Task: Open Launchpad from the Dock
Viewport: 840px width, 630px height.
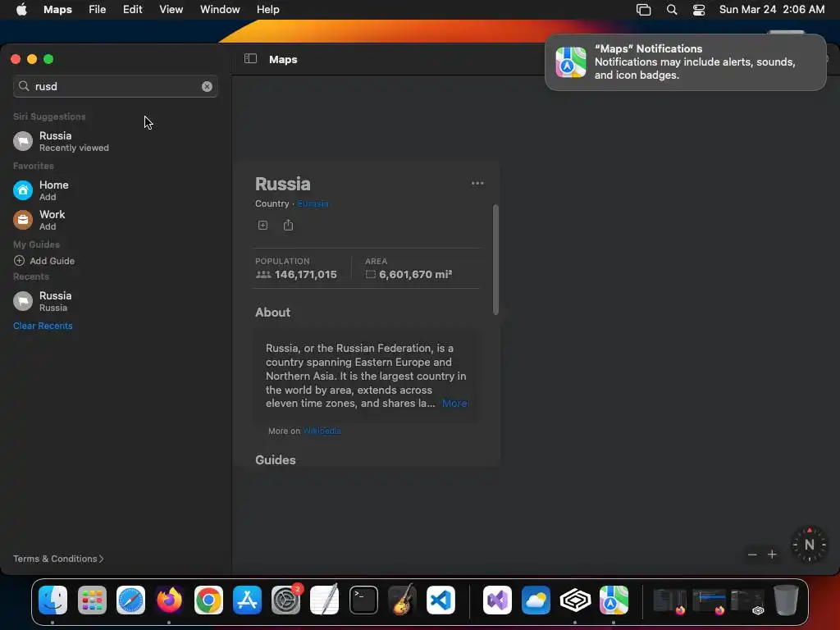Action: (92, 600)
